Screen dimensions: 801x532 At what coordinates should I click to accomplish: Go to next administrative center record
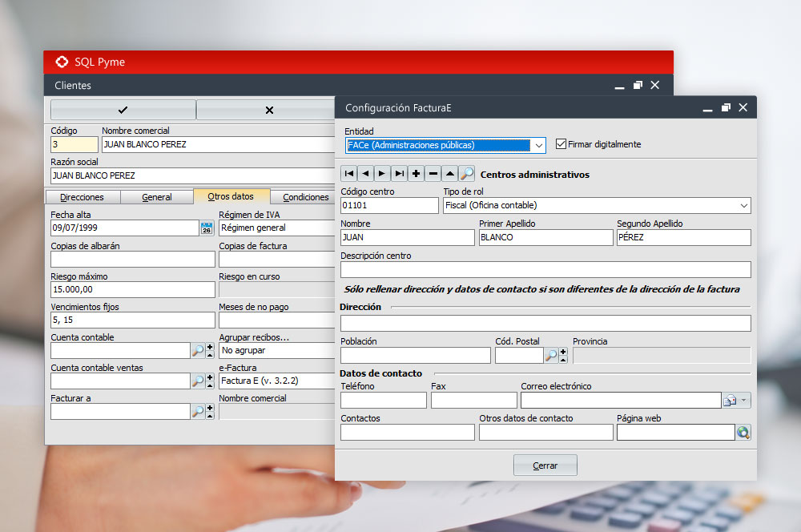pos(382,174)
